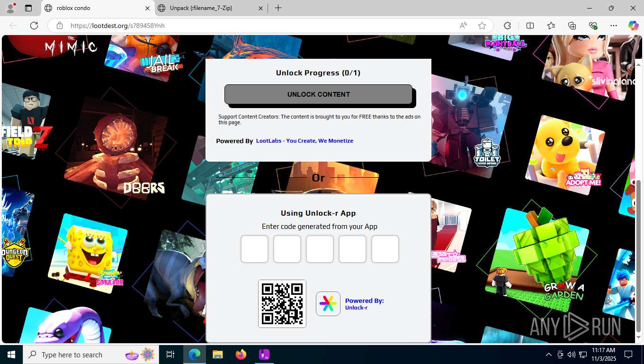Open browser Extensions menu
The width and height of the screenshot is (644, 364).
[x=507, y=26]
